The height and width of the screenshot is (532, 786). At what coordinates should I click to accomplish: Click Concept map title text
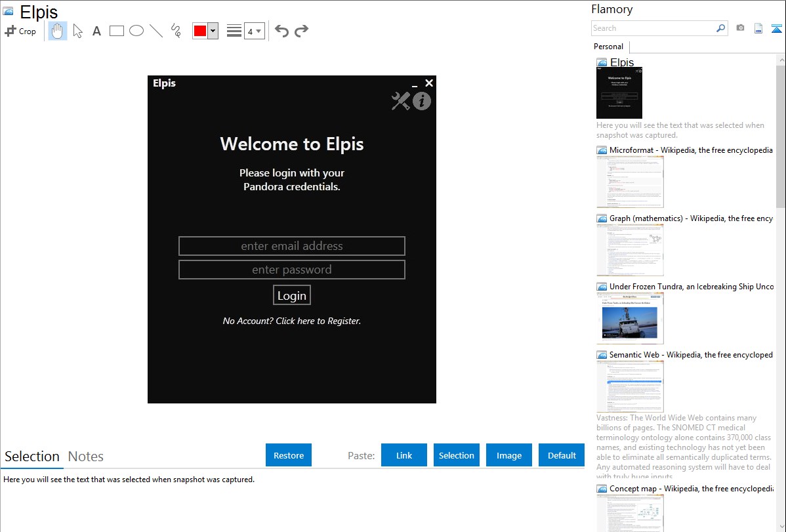691,488
